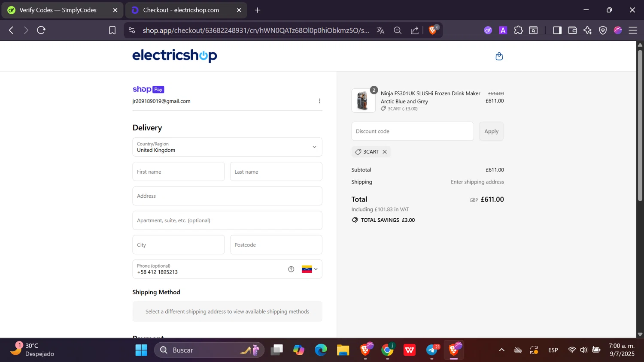This screenshot has height=362, width=644.
Task: Expand the Country/Region dropdown
Action: coord(227,147)
